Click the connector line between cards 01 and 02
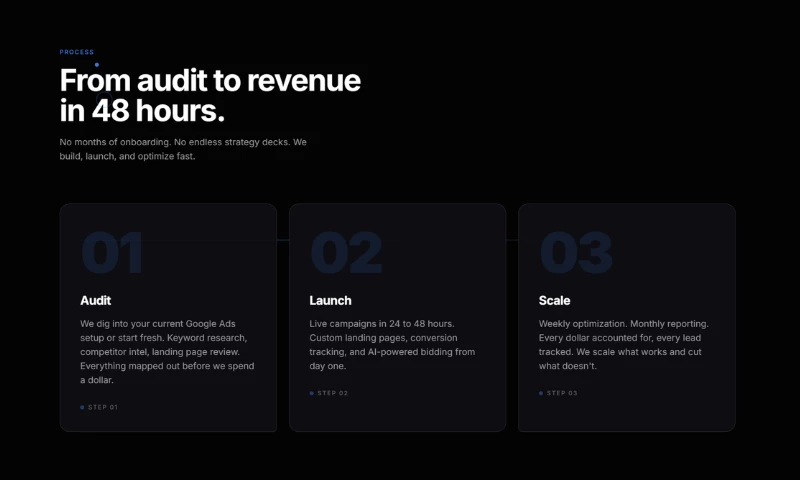This screenshot has width=800, height=480. 283,240
